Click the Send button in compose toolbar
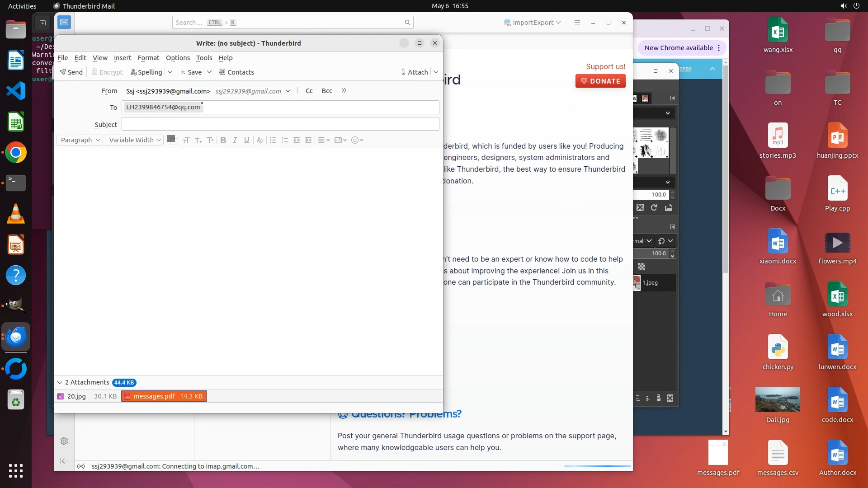 71,72
